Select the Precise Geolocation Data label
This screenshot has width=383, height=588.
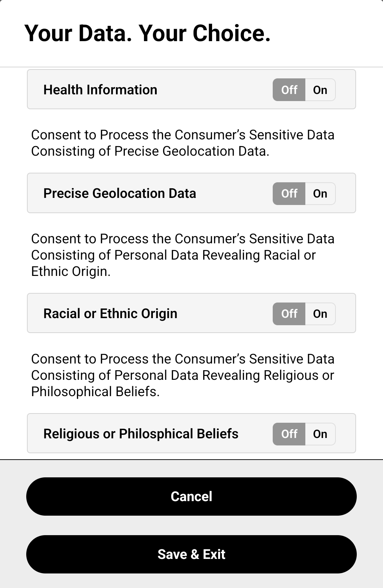[x=120, y=194]
